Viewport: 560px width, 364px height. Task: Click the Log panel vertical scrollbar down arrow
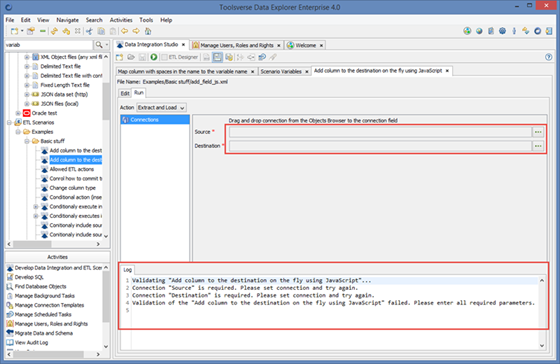542,345
